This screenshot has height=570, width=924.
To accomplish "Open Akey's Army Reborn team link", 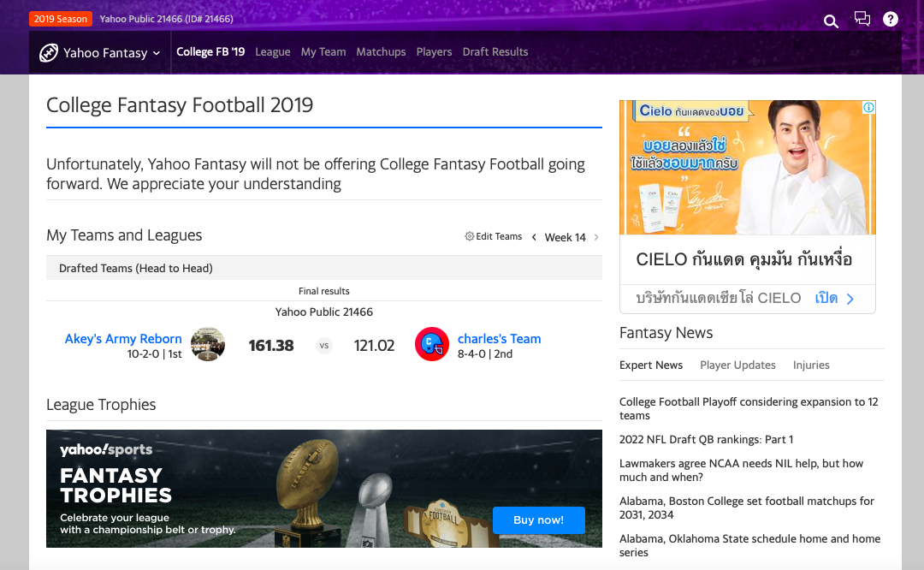I will click(123, 338).
